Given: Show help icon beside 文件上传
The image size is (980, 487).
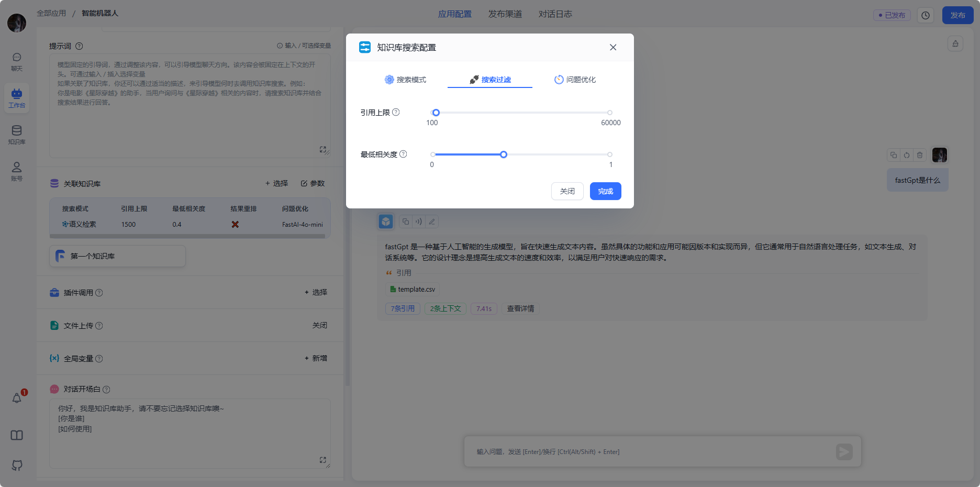Looking at the screenshot, I should pyautogui.click(x=99, y=326).
